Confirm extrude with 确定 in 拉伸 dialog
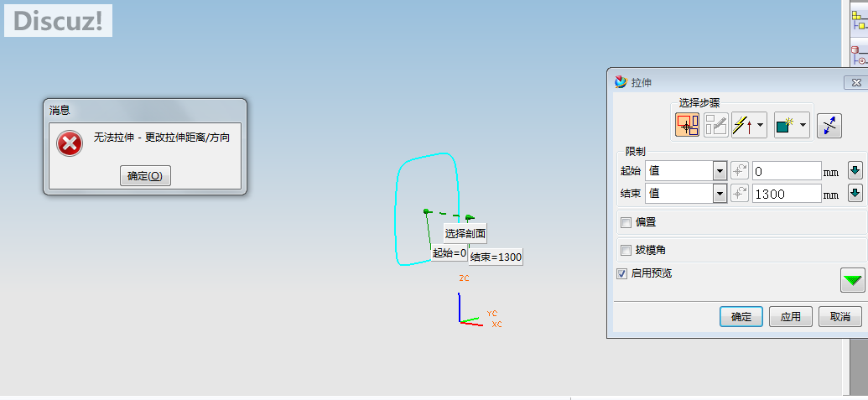This screenshot has width=868, height=400. pos(741,316)
